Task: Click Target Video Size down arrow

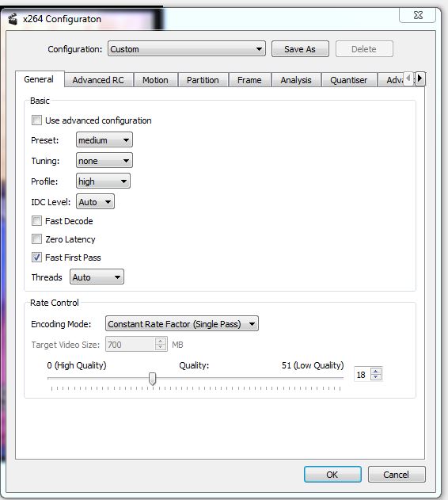Action: coord(160,348)
